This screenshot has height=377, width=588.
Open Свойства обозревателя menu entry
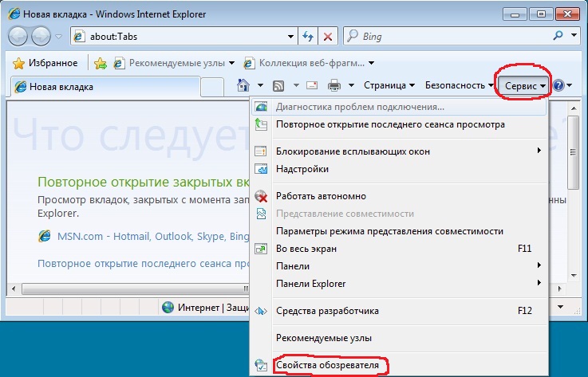click(399, 365)
